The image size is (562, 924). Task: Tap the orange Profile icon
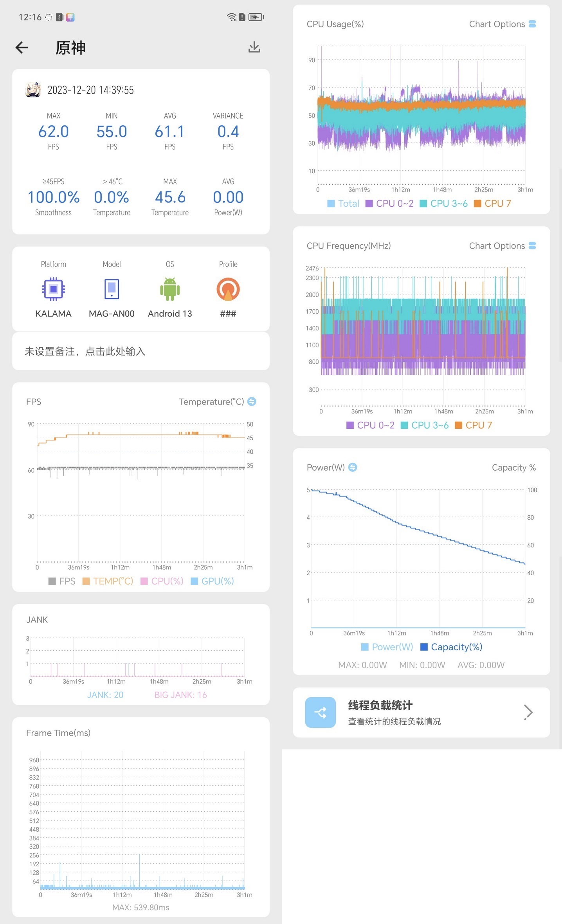point(228,289)
